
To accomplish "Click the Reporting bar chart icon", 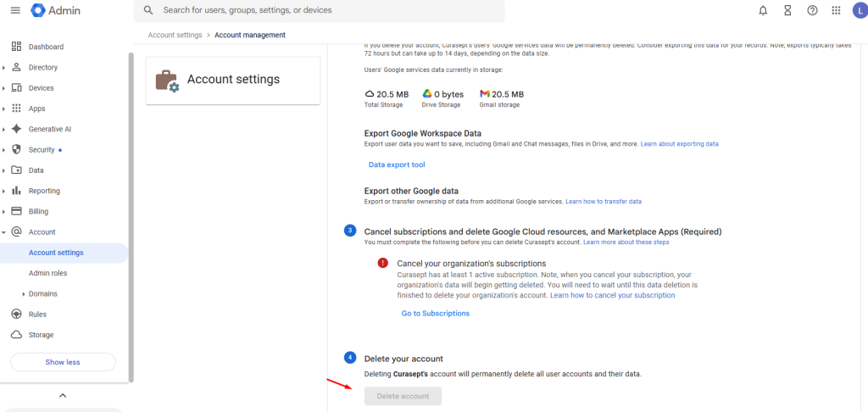I will coord(17,191).
